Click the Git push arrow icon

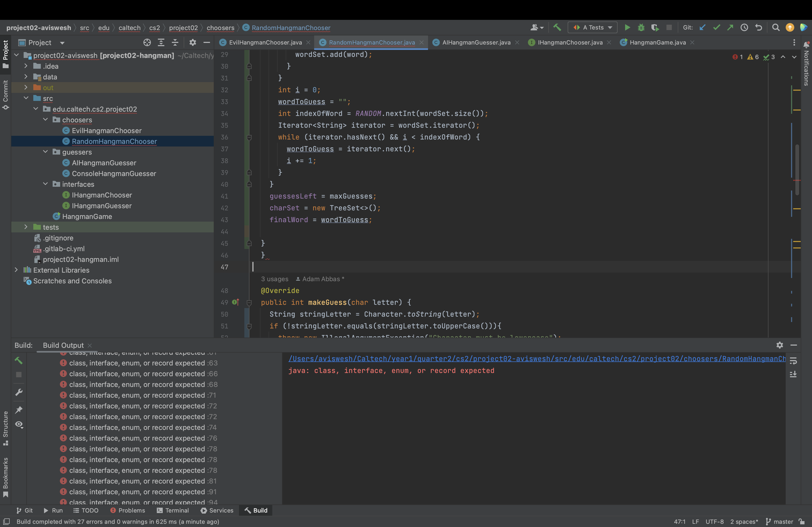pos(730,28)
